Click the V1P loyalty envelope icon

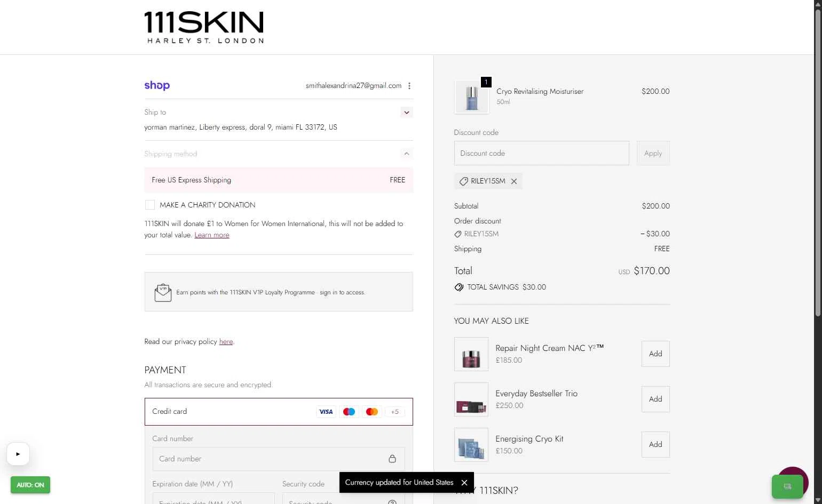click(163, 292)
